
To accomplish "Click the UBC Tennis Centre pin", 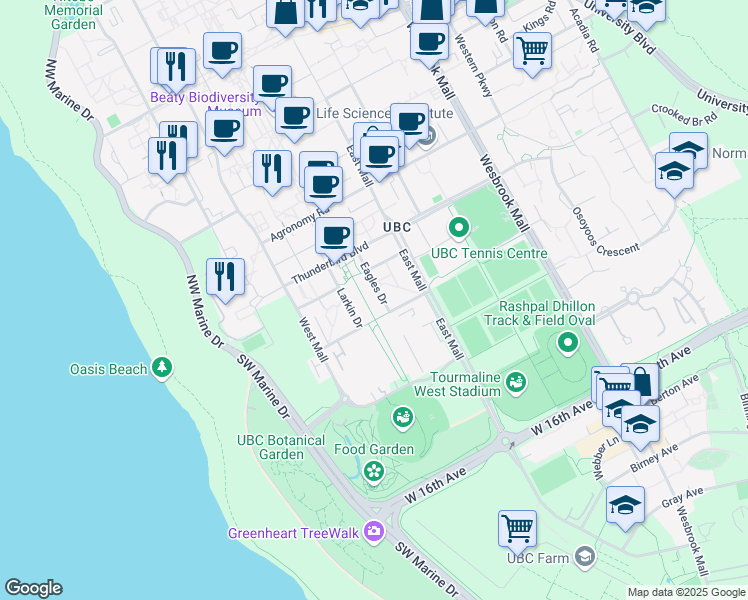I will (x=459, y=228).
